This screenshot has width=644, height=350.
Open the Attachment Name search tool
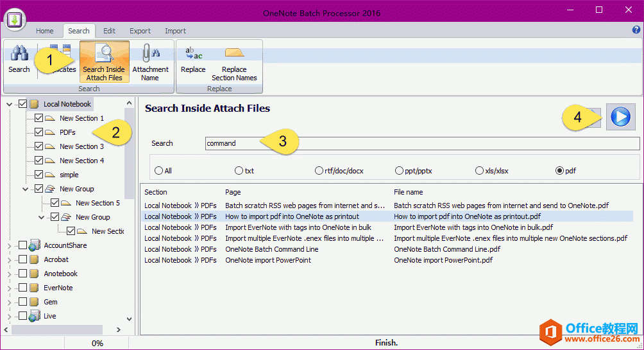coord(150,62)
